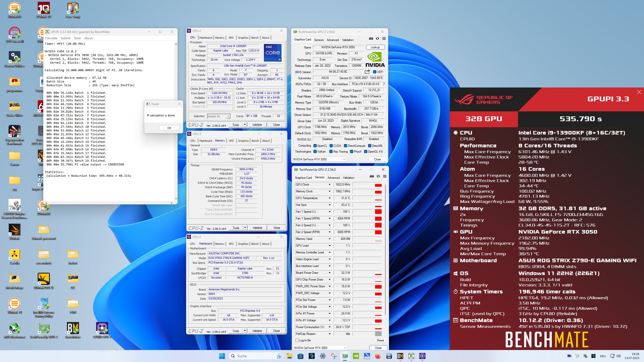
Task: Open GPU Tweak III desktop shortcut
Action: point(14,35)
